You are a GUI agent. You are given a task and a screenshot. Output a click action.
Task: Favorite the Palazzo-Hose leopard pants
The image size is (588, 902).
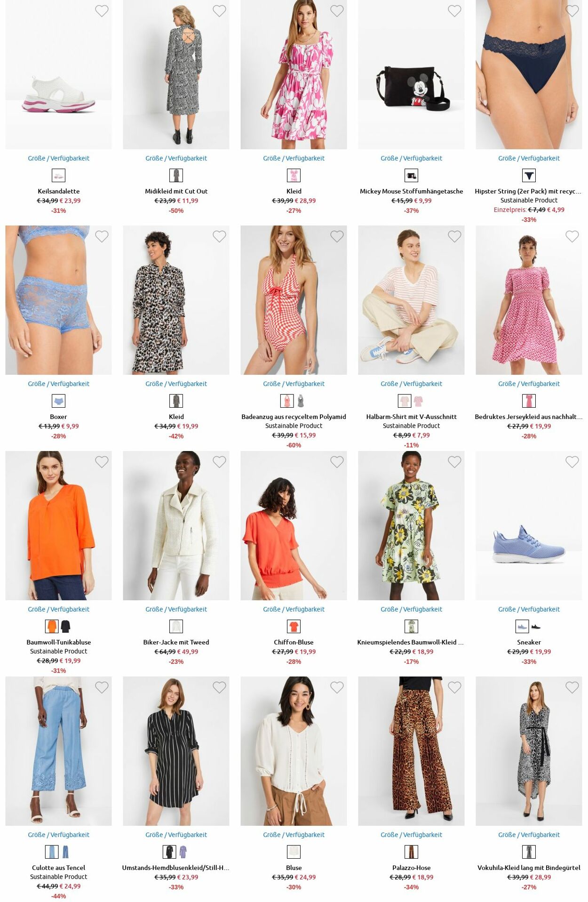454,687
